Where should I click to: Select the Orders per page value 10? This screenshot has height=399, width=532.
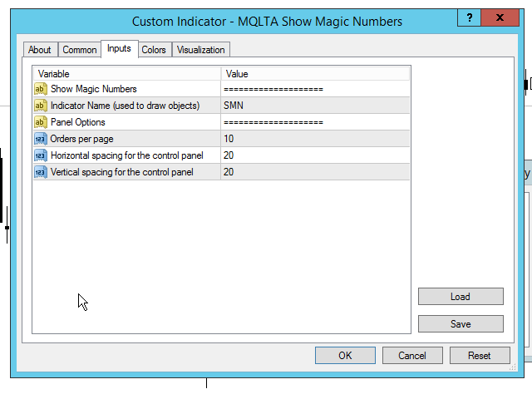click(x=315, y=139)
